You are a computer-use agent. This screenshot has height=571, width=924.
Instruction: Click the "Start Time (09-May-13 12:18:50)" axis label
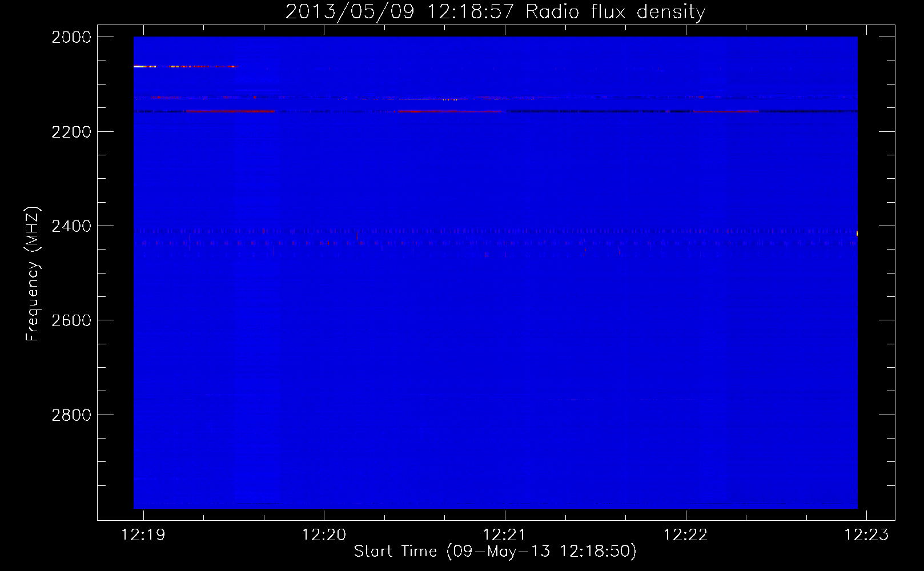(495, 552)
